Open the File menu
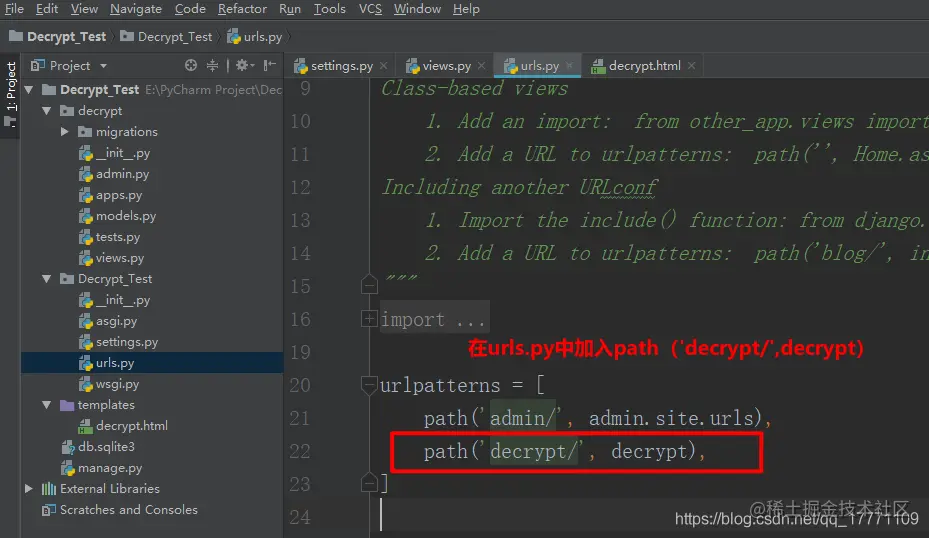 click(14, 9)
